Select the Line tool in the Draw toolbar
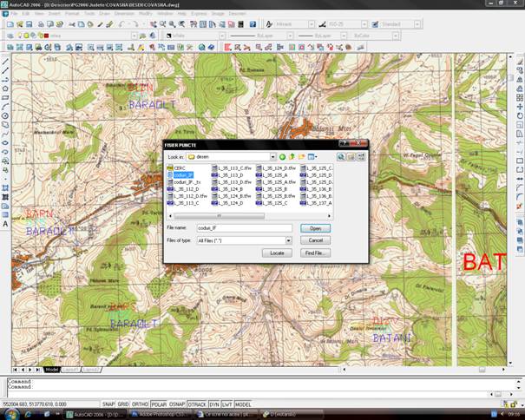 coord(5,61)
